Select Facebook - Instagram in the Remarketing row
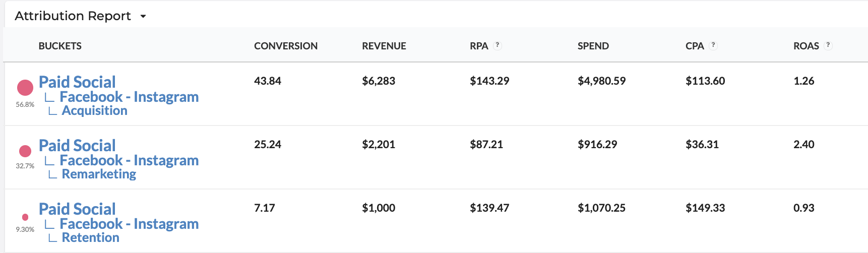Image resolution: width=868 pixels, height=253 pixels. (129, 161)
